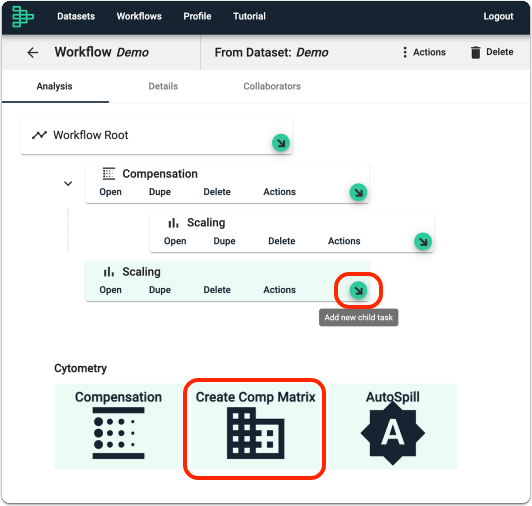Open Actions for nested Scaling task

pos(344,241)
